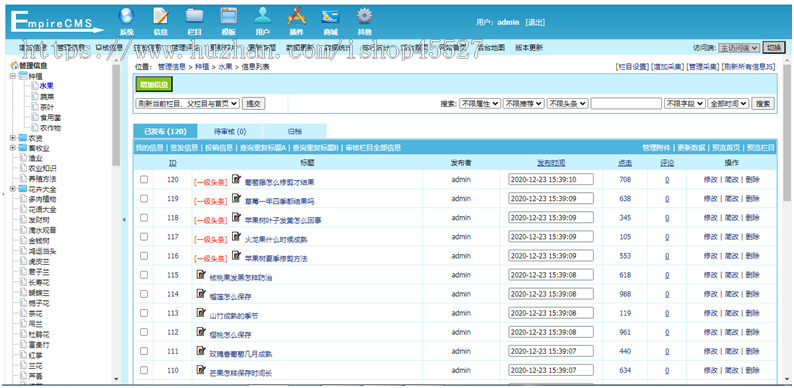Collapse the 种植 tree node
Viewport: 794px width, 388px height.
[13, 76]
